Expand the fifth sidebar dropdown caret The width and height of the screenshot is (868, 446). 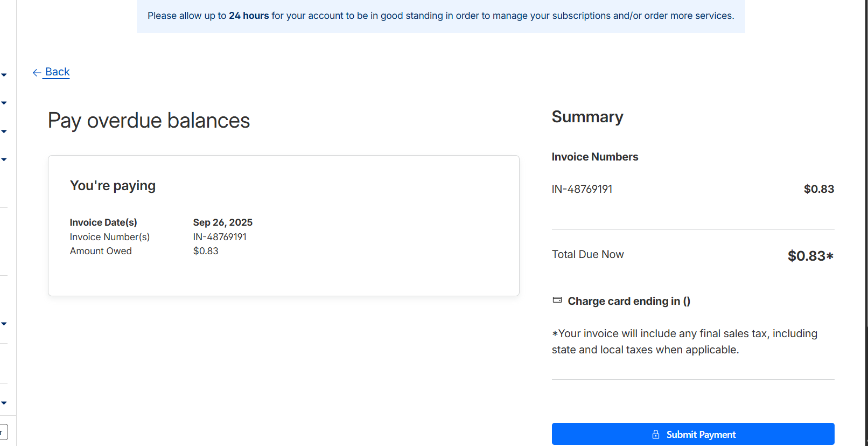4,324
